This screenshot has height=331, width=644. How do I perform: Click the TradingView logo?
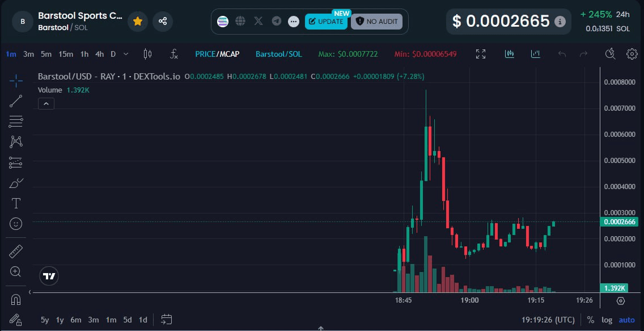click(x=49, y=276)
